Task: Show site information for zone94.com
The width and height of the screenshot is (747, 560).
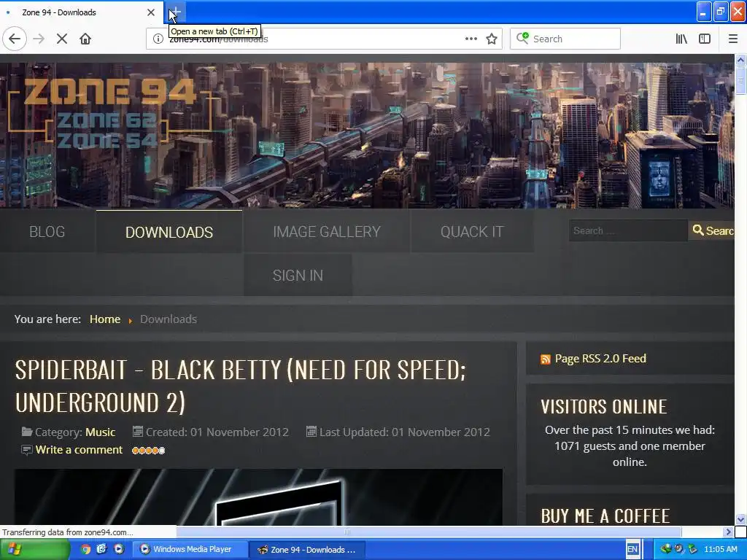Action: (158, 39)
